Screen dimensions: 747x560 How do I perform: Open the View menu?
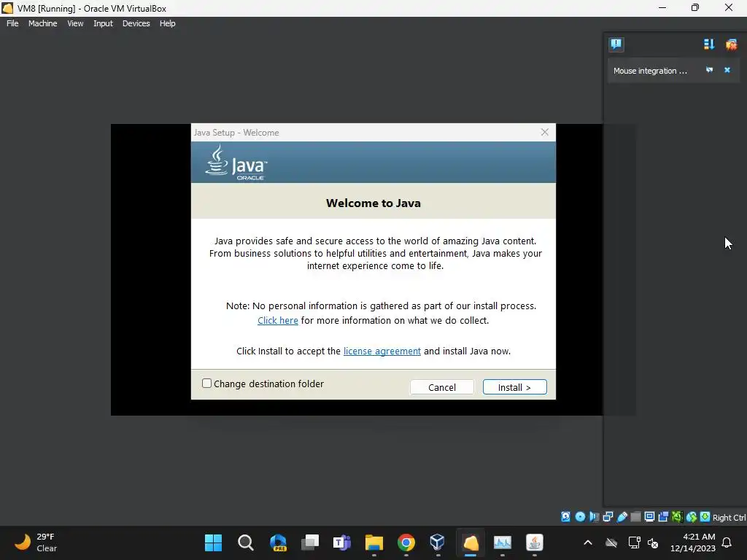[75, 23]
